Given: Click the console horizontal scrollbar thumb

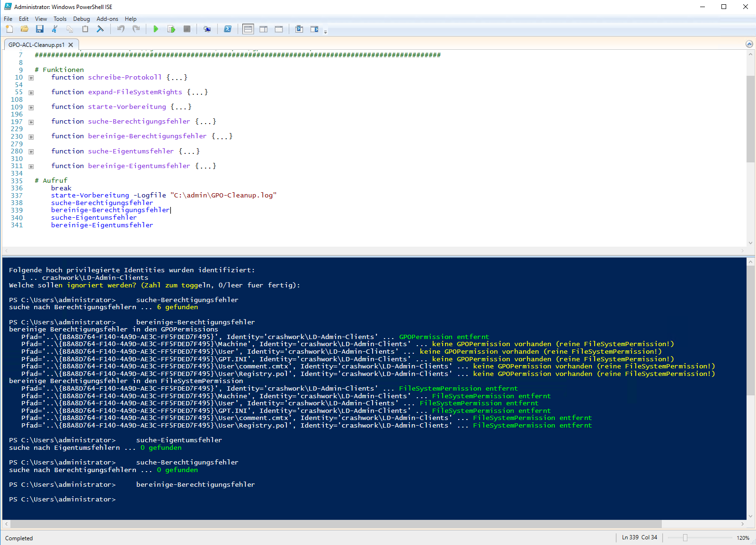Looking at the screenshot, I should coord(336,524).
